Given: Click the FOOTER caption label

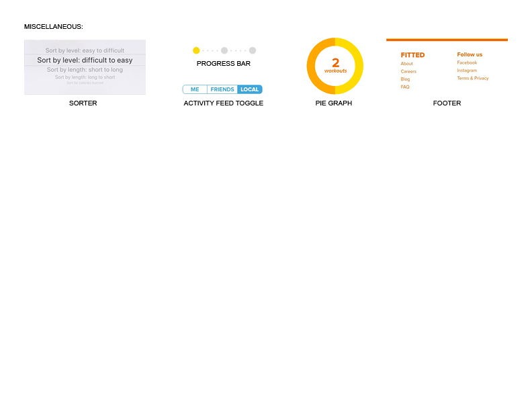Looking at the screenshot, I should [447, 103].
